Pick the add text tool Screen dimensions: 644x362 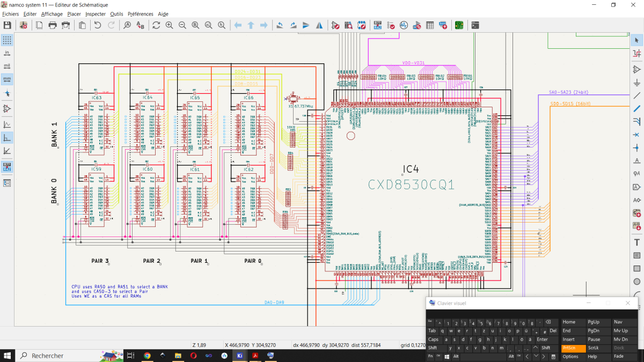pos(637,242)
